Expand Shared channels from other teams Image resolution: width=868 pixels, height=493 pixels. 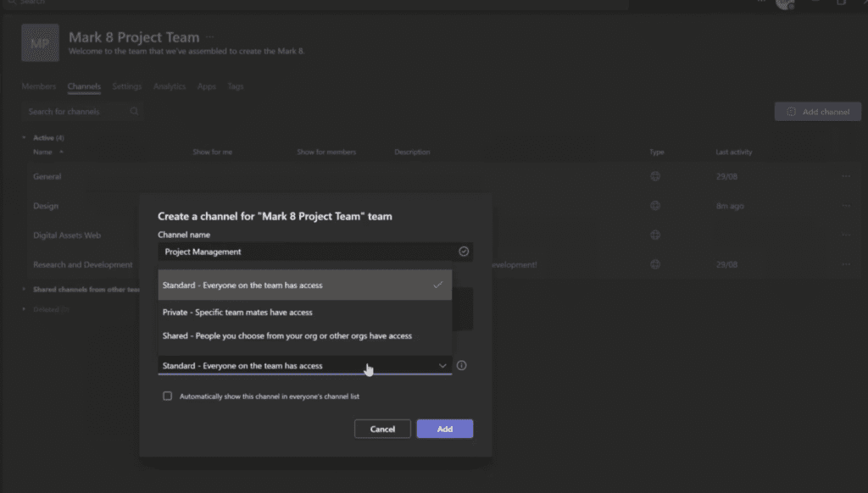click(24, 290)
